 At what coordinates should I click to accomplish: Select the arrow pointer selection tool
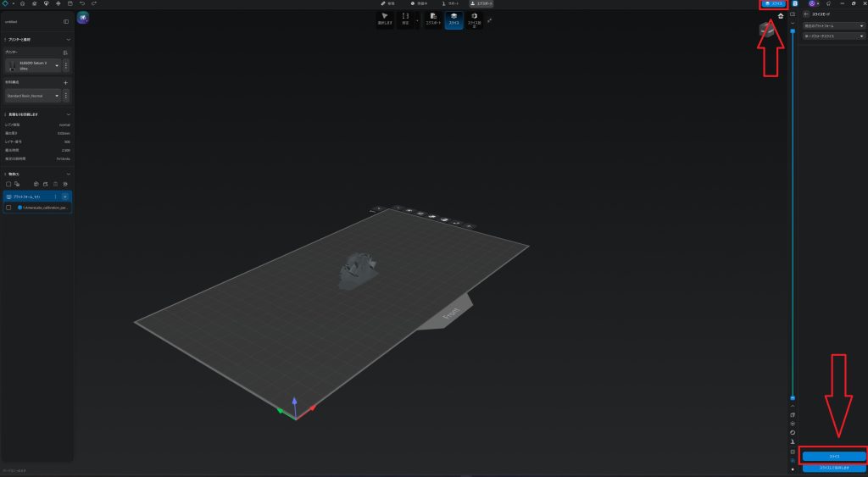pyautogui.click(x=384, y=19)
